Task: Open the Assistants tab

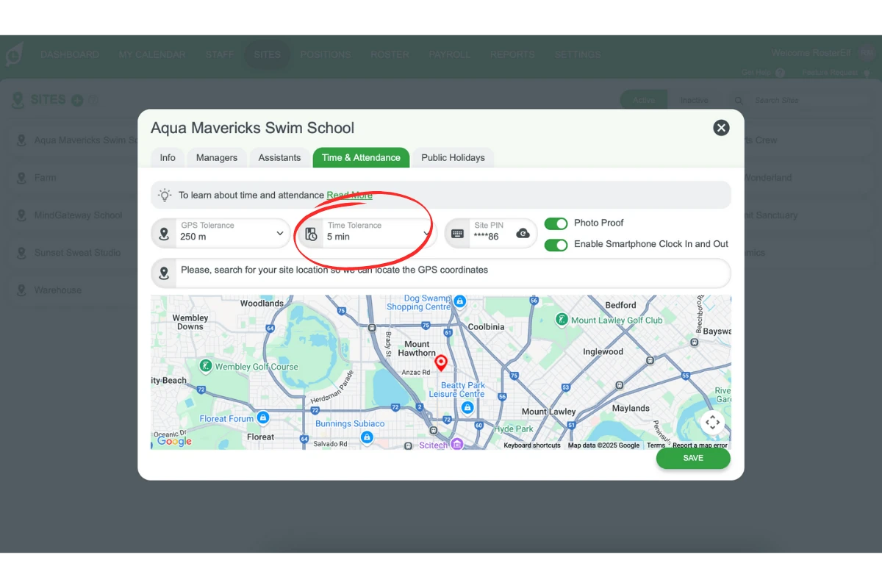Action: [x=279, y=157]
